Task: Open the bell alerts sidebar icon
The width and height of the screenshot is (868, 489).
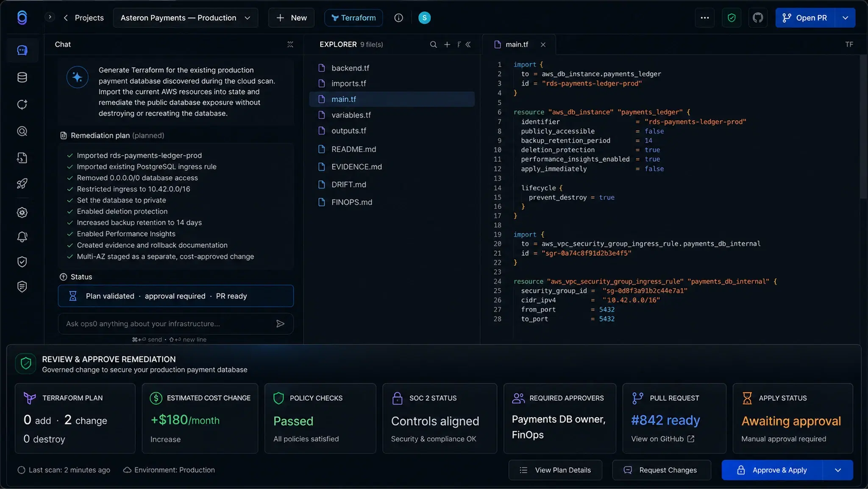Action: (22, 237)
